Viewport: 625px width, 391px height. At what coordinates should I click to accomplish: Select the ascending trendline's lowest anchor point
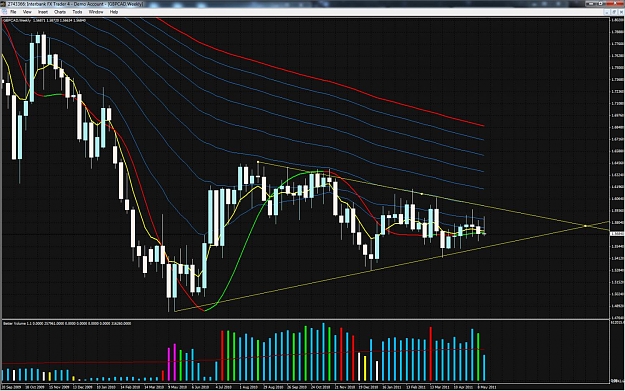click(175, 311)
